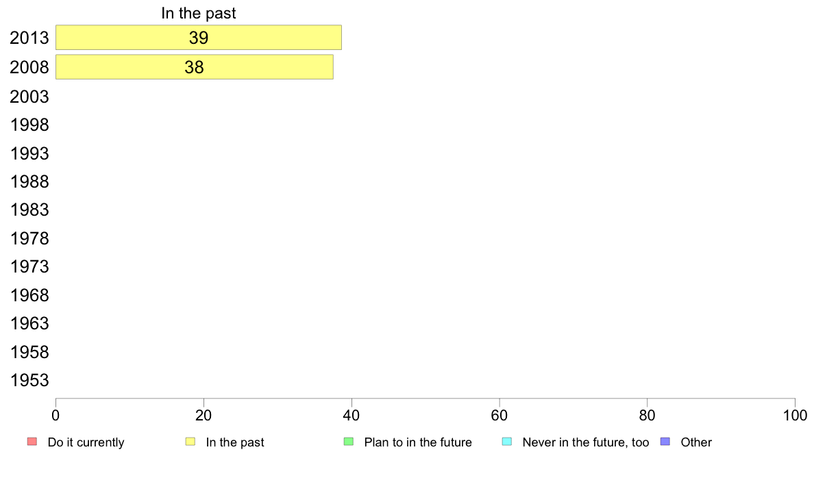Image resolution: width=814 pixels, height=504 pixels.
Task: Select the 1953 year label
Action: 29,381
